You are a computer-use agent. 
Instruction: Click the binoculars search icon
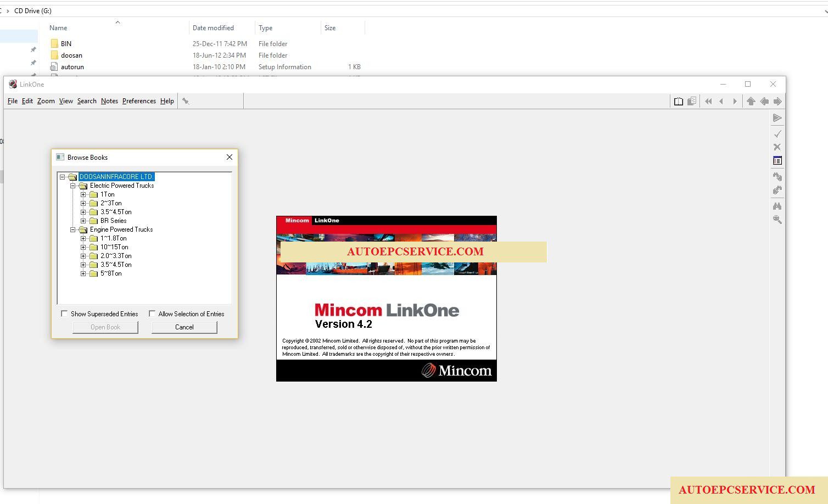(777, 206)
